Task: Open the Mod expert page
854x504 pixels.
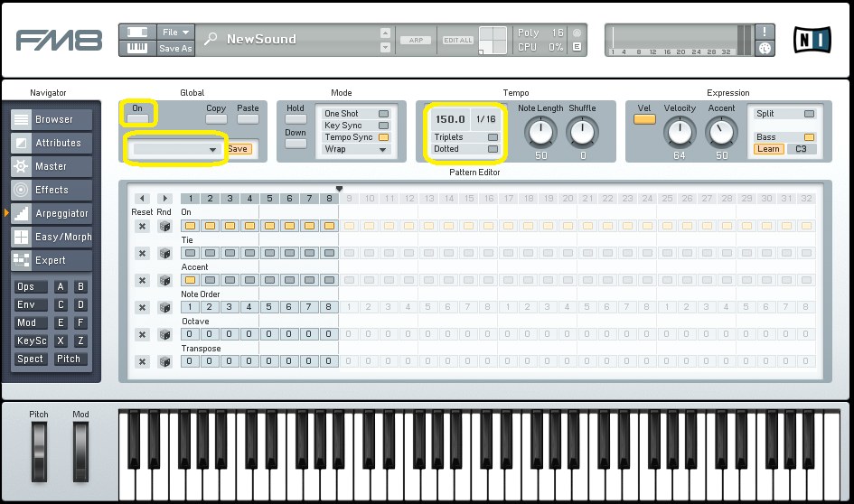Action: coord(31,322)
